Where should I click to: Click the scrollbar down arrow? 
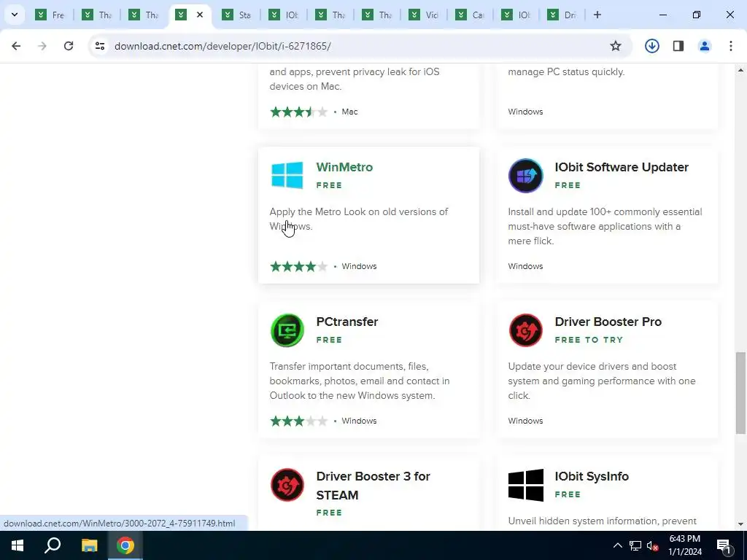point(740,524)
